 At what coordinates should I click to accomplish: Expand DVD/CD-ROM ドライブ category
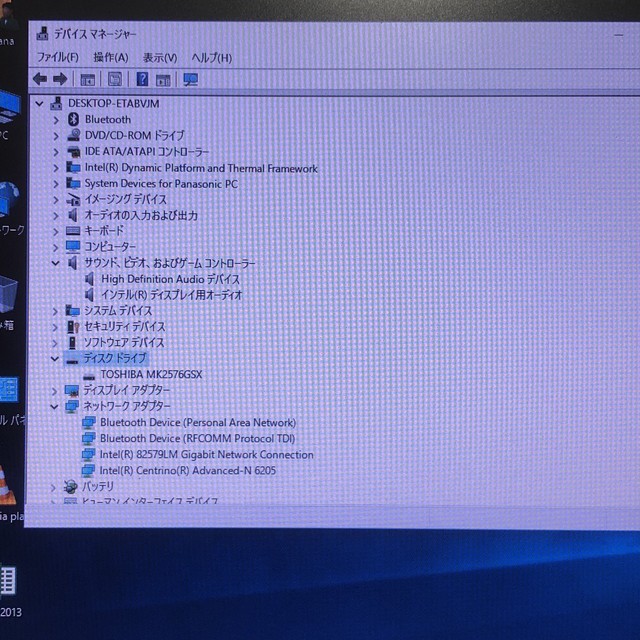point(56,136)
